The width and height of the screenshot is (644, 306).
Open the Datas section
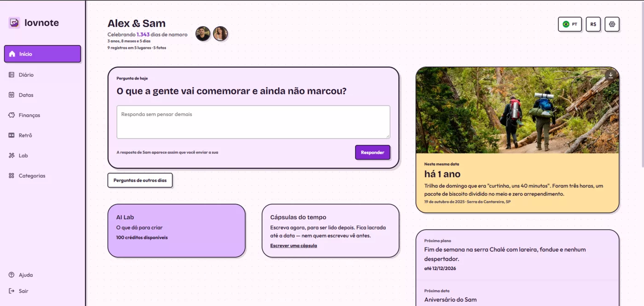point(42,95)
